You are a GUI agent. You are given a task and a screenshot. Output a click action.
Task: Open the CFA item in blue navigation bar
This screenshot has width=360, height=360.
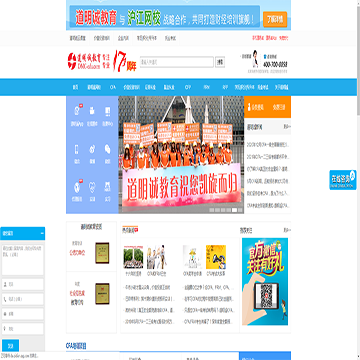[113, 87]
